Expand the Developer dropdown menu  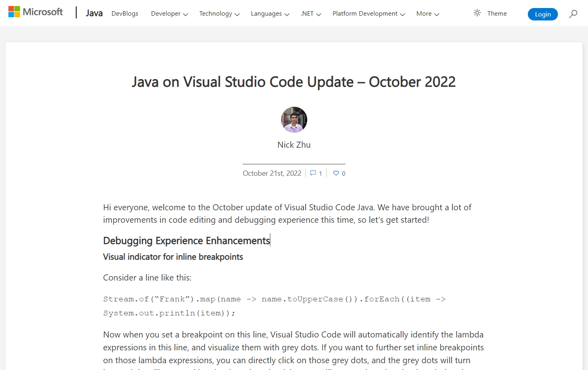[169, 13]
